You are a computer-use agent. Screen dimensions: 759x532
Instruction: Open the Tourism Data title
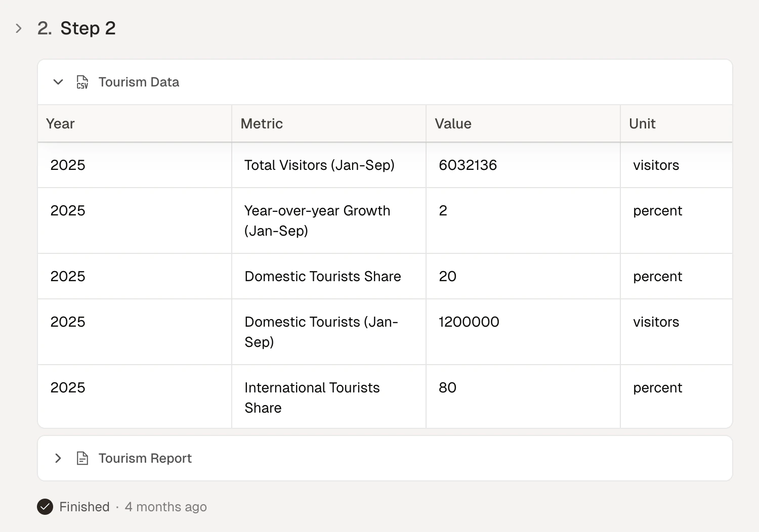pos(139,82)
